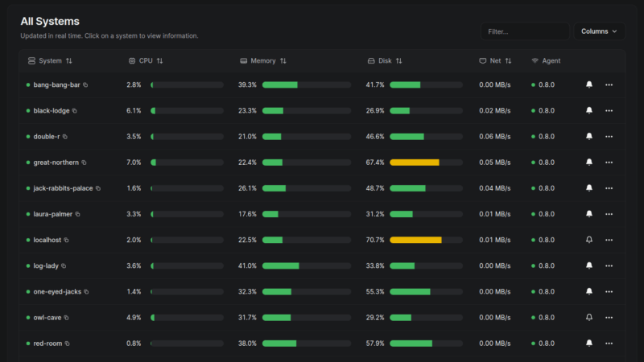Toggle alerts bell for localhost
The height and width of the screenshot is (362, 644).
tap(588, 240)
